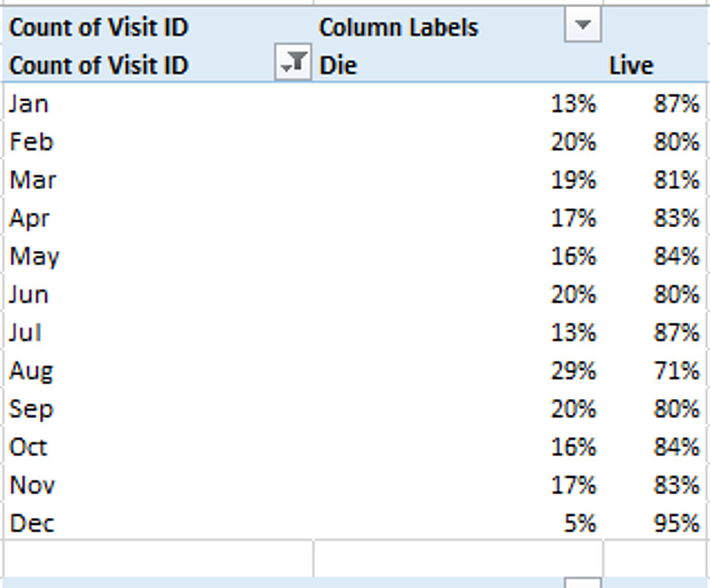Click the top-left Count of Visit ID cell
This screenshot has width=710, height=588.
click(99, 27)
